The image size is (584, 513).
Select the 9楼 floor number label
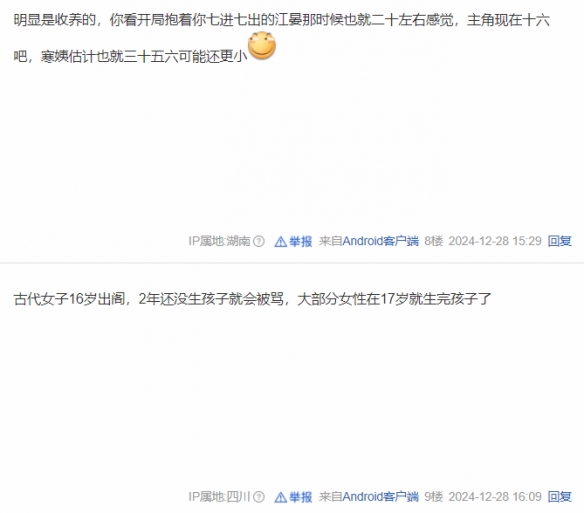(x=434, y=497)
